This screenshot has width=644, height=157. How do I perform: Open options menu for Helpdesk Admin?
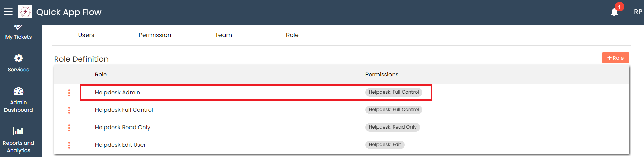tap(69, 93)
